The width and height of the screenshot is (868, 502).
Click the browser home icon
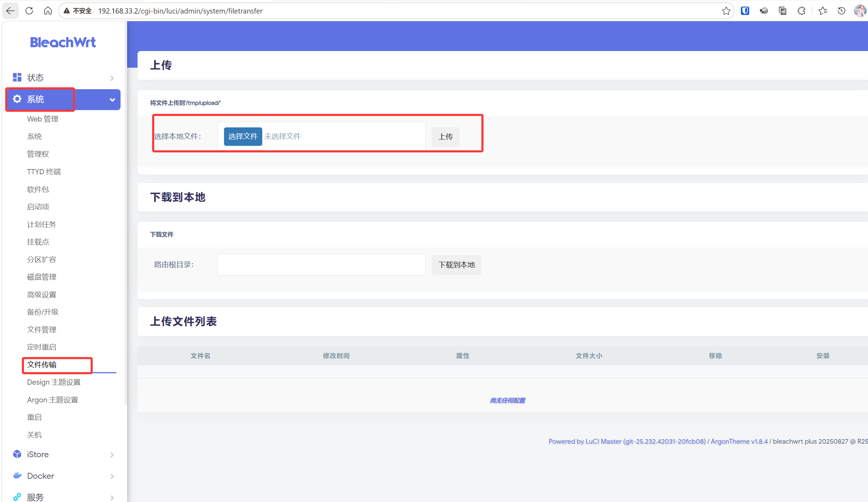(x=48, y=11)
